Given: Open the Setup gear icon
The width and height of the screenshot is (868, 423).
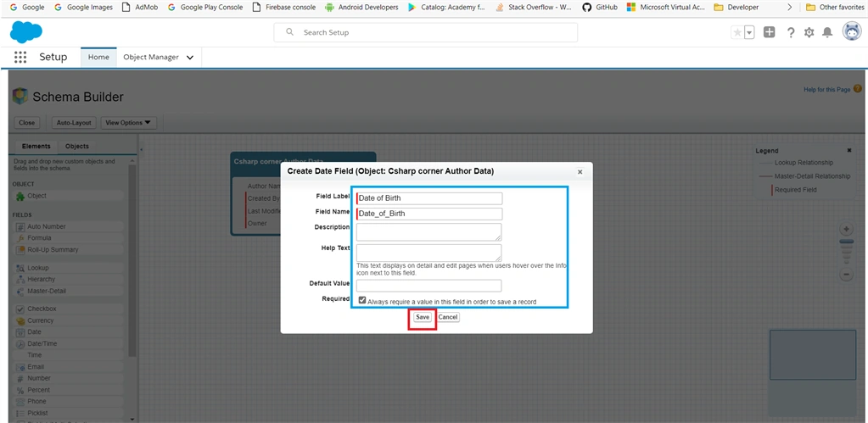Looking at the screenshot, I should [x=809, y=32].
